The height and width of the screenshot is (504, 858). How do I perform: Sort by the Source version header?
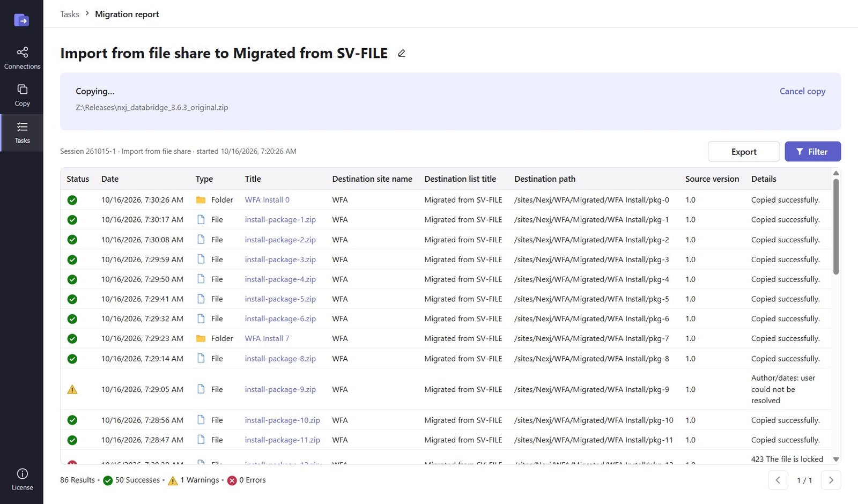click(712, 179)
